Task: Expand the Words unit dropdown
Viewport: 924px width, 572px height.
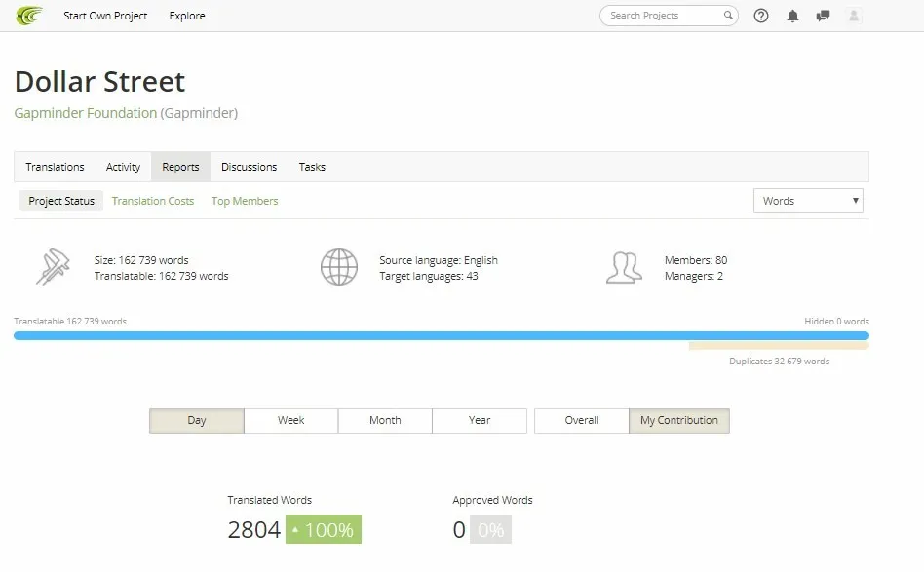Action: click(808, 201)
